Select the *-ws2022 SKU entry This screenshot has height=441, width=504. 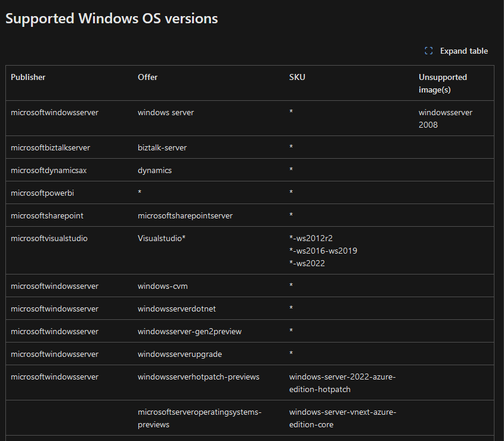pyautogui.click(x=306, y=263)
